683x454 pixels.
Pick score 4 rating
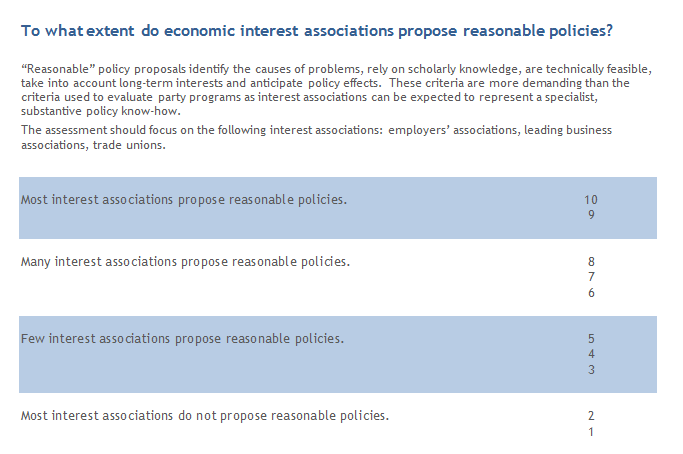(591, 354)
